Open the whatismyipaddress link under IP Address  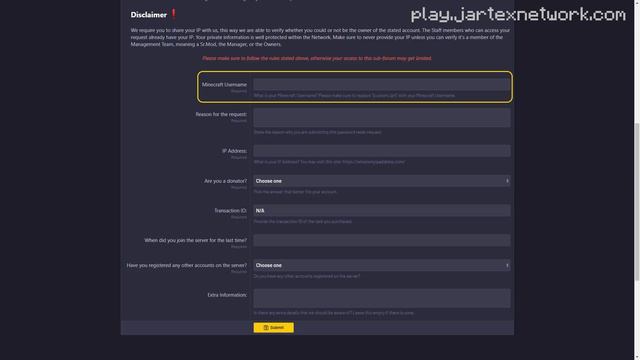coord(373,162)
